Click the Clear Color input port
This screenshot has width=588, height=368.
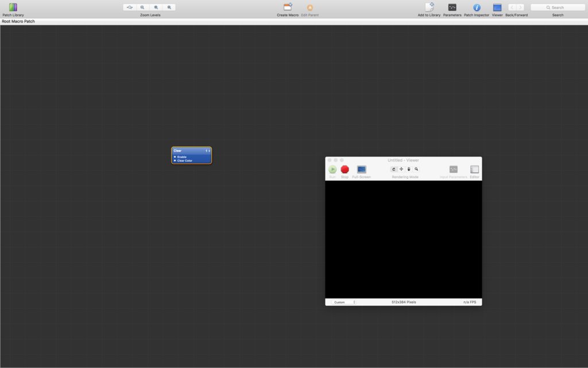[175, 160]
